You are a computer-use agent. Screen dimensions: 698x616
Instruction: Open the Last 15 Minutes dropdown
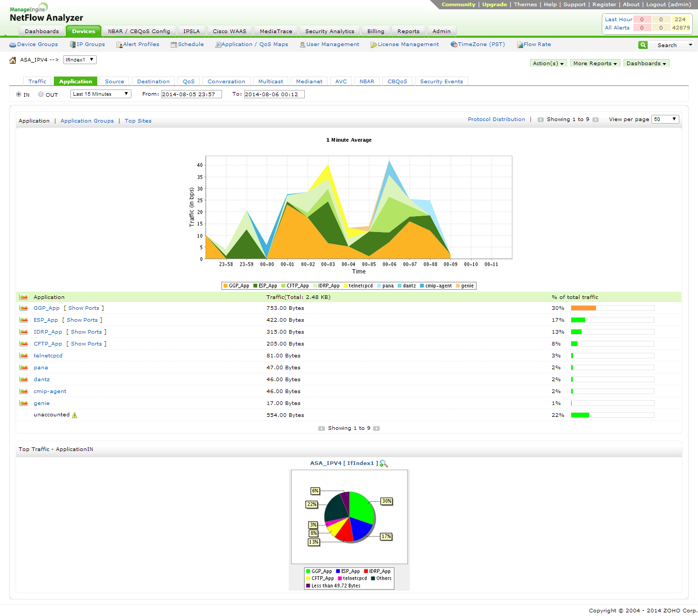[x=100, y=94]
